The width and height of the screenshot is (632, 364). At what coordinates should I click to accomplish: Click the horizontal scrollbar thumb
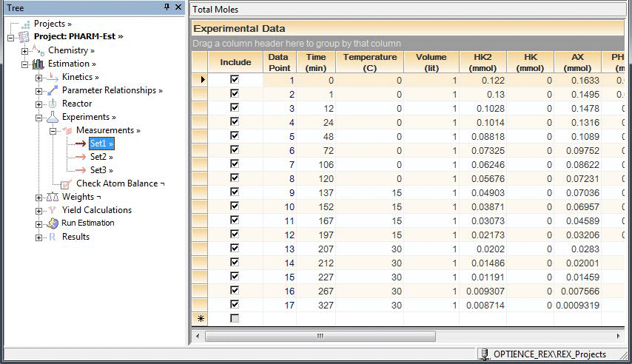[x=320, y=336]
